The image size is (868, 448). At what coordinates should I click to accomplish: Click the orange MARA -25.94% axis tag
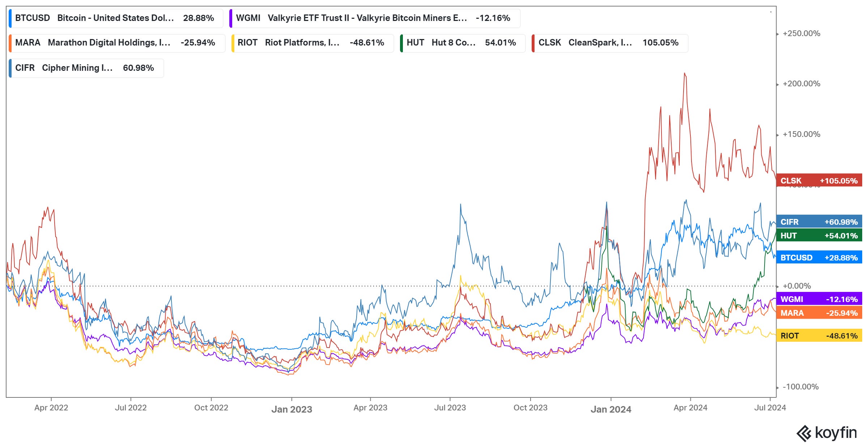pos(819,313)
